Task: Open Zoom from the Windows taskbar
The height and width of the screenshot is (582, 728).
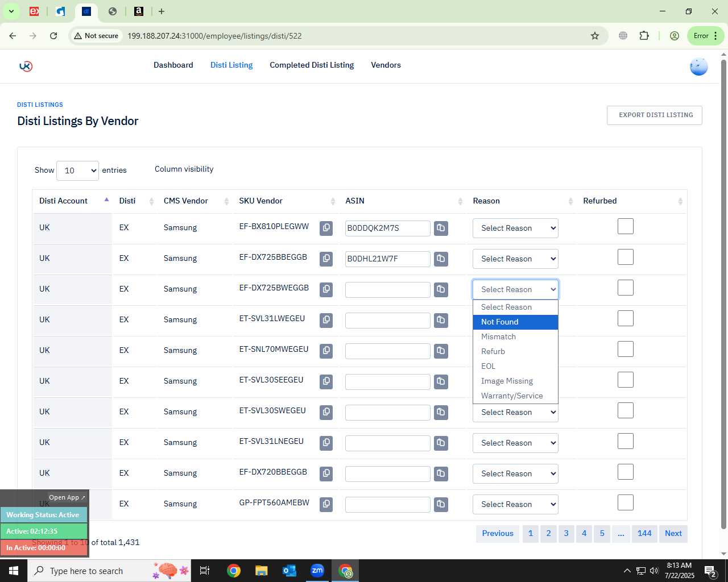Action: coord(317,571)
